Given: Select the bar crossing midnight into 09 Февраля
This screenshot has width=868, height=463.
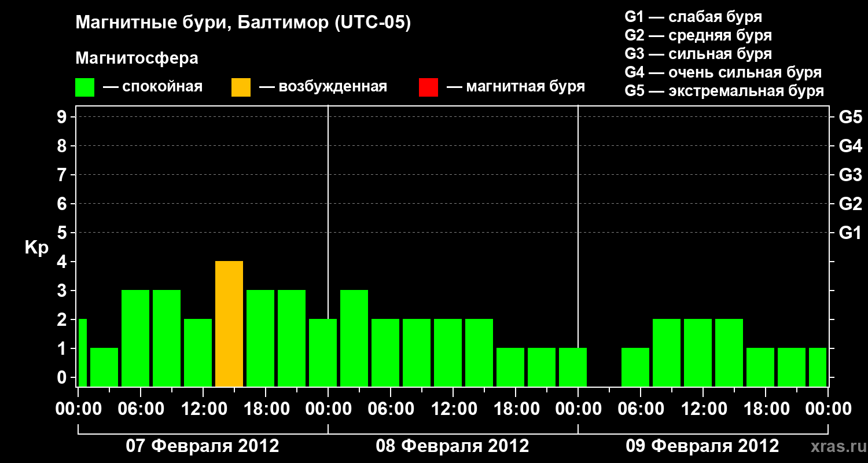Looking at the screenshot, I should [573, 368].
